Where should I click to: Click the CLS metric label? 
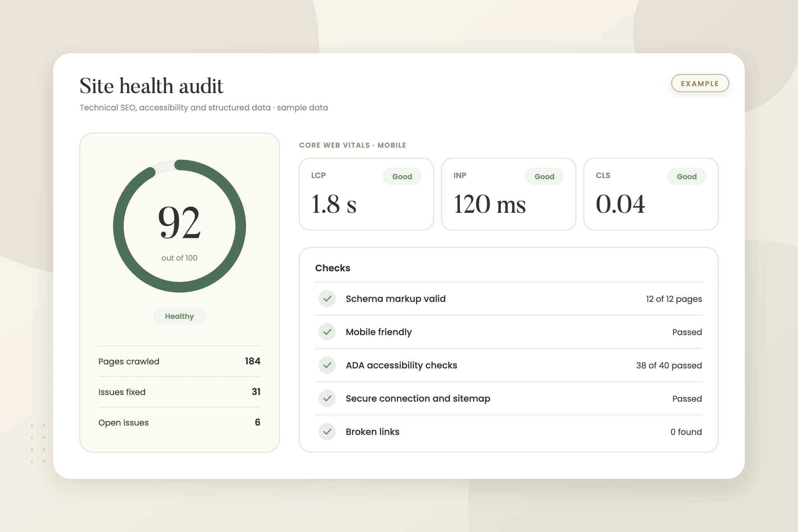[x=603, y=176]
